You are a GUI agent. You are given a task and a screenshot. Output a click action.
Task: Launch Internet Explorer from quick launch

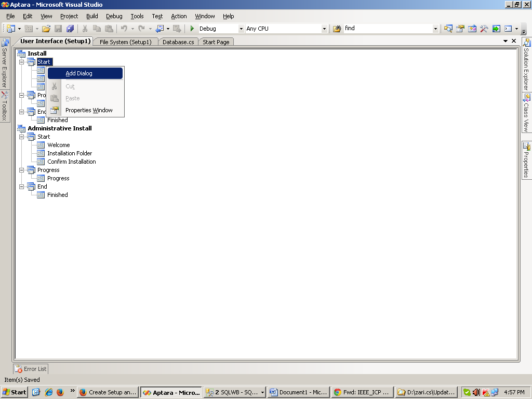tap(48, 392)
